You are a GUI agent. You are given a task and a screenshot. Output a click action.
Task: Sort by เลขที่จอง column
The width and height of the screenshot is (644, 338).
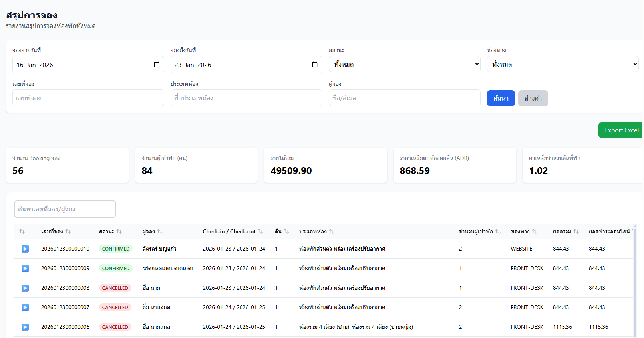click(68, 231)
